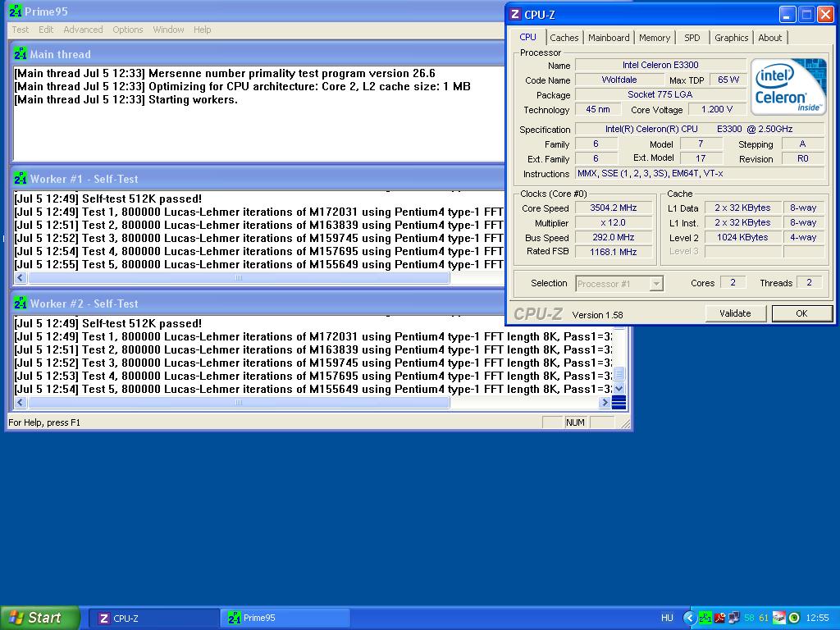This screenshot has width=840, height=630.
Task: Click the Code Name value Wolfdale
Action: (619, 80)
